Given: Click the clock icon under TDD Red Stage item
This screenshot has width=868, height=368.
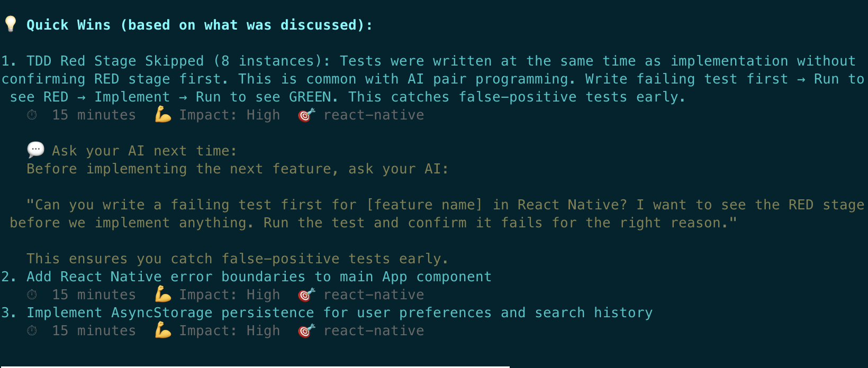Looking at the screenshot, I should (x=32, y=115).
